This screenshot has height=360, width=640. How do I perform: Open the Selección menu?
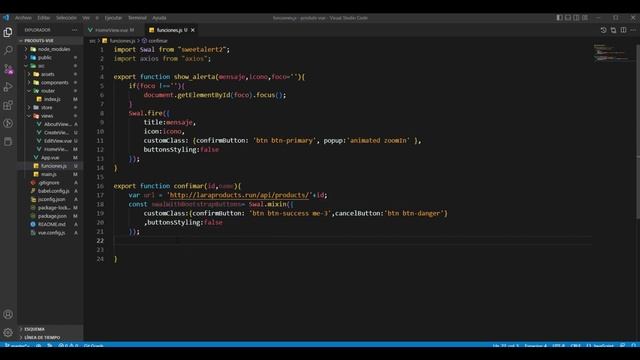(x=66, y=18)
